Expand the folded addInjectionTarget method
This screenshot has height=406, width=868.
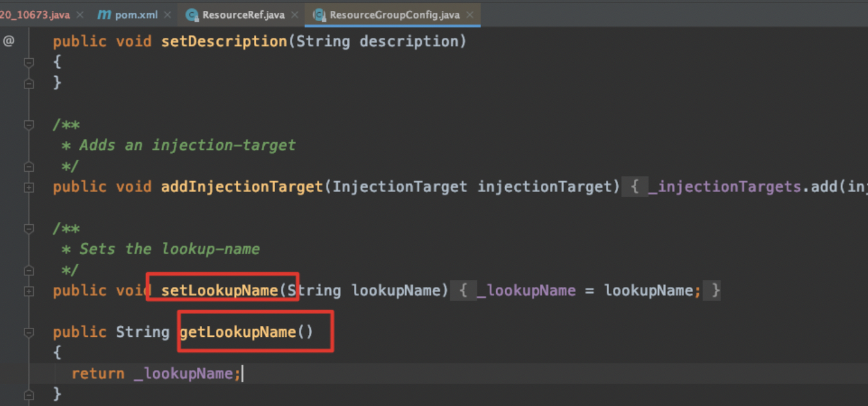click(x=29, y=187)
